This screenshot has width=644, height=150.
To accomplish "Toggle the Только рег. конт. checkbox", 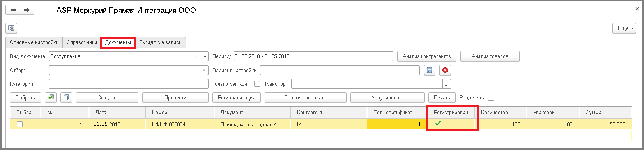I will (x=257, y=84).
